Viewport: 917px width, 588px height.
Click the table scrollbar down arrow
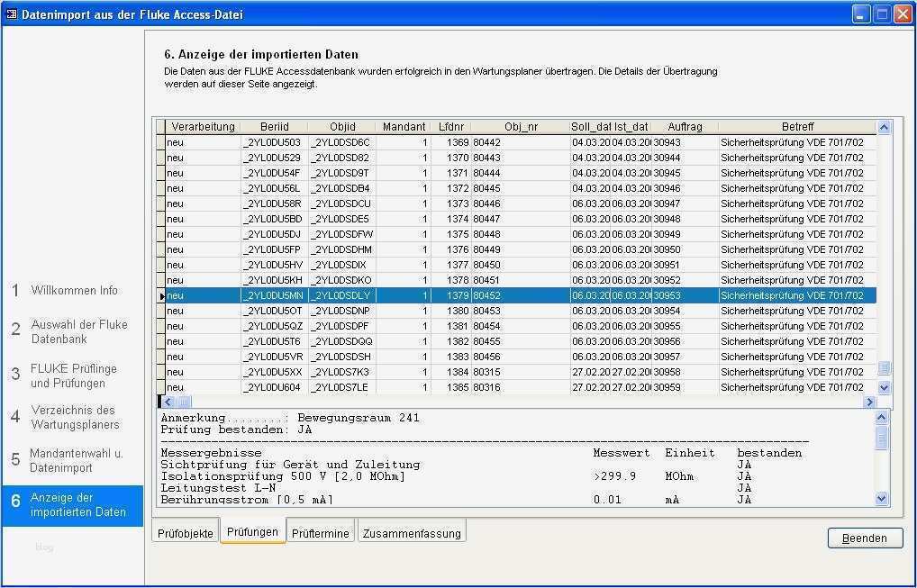click(x=884, y=387)
